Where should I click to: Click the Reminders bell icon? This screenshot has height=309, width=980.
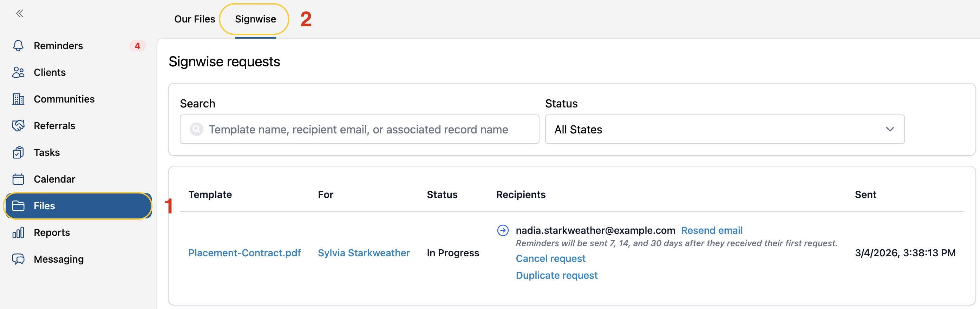18,46
